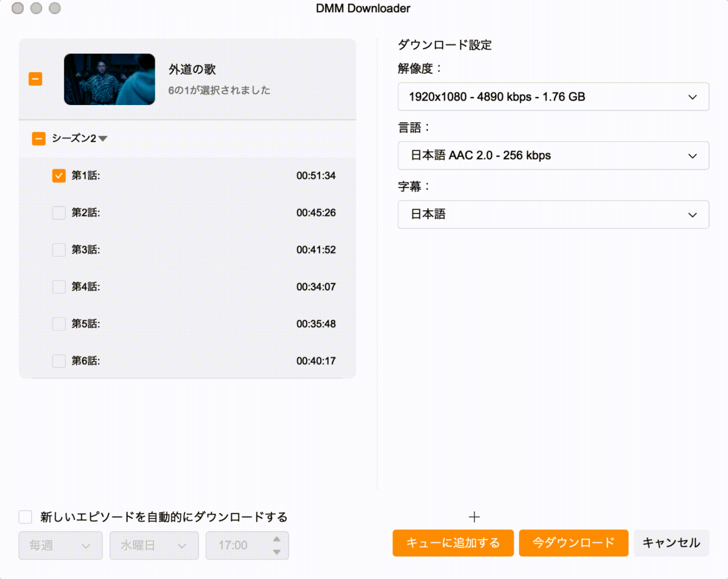Image resolution: width=728 pixels, height=579 pixels.
Task: Open the 解像度 1920x1080 dropdown
Action: pos(553,96)
